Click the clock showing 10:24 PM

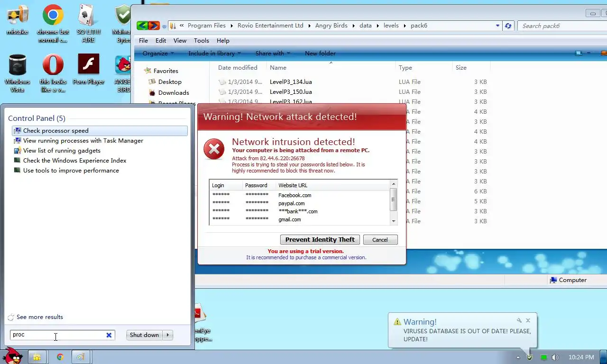[x=581, y=357]
